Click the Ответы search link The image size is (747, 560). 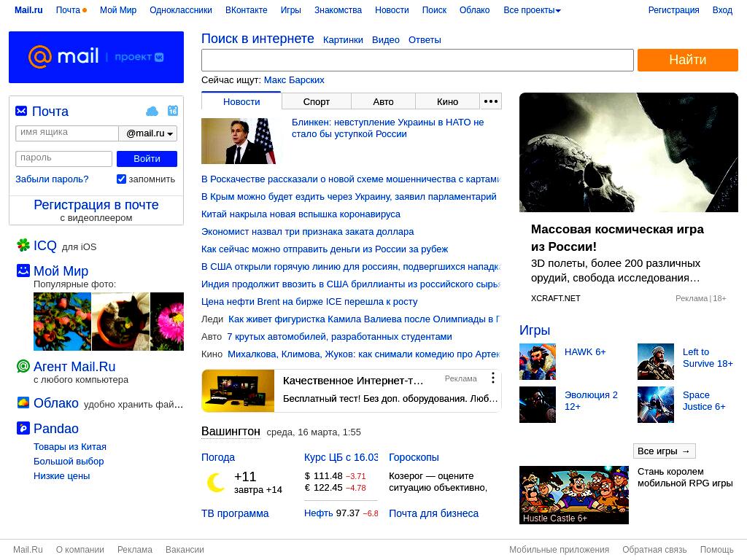pos(425,40)
